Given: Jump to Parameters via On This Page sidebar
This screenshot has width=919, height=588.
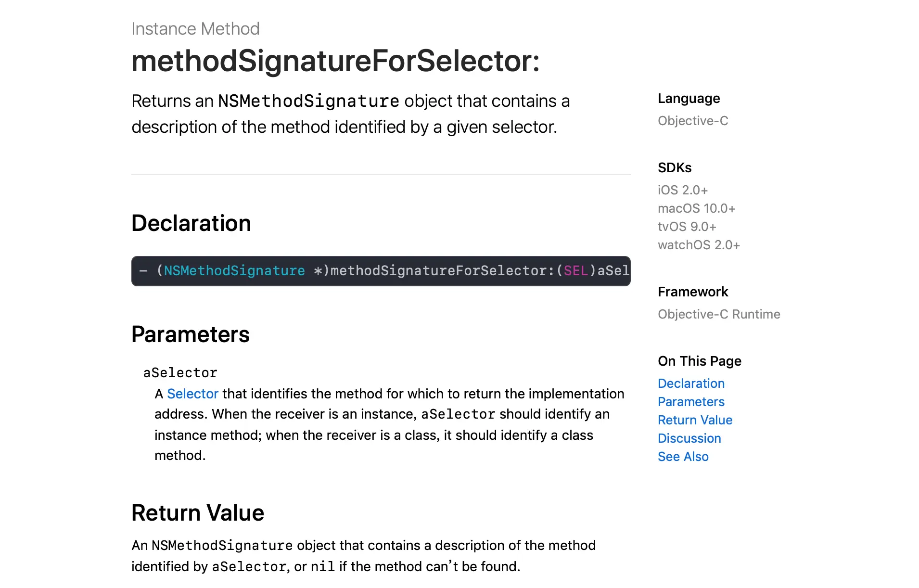Looking at the screenshot, I should pyautogui.click(x=691, y=402).
